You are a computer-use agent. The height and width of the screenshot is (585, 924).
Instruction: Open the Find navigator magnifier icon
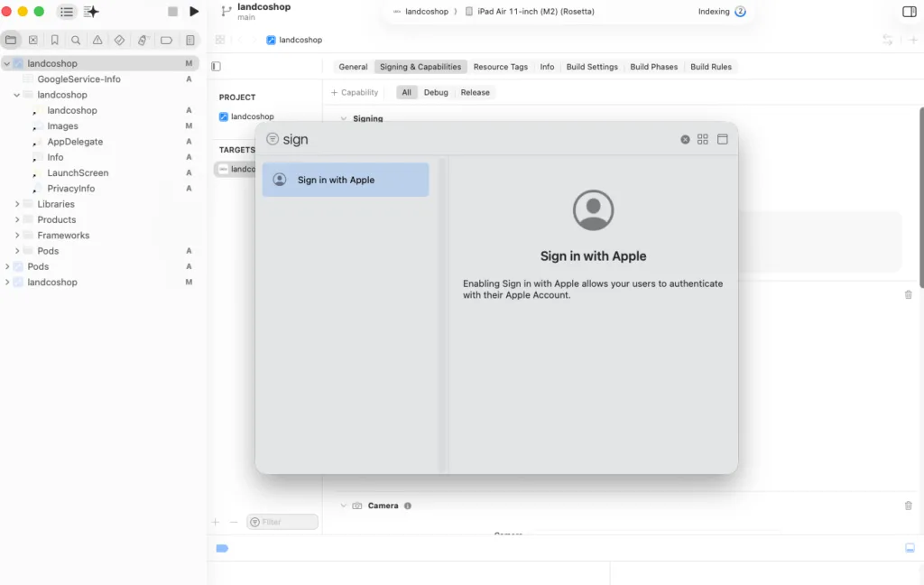(x=76, y=40)
